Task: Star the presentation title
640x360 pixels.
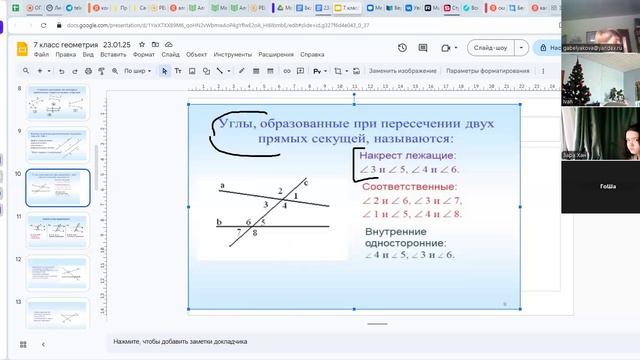Action: 142,44
